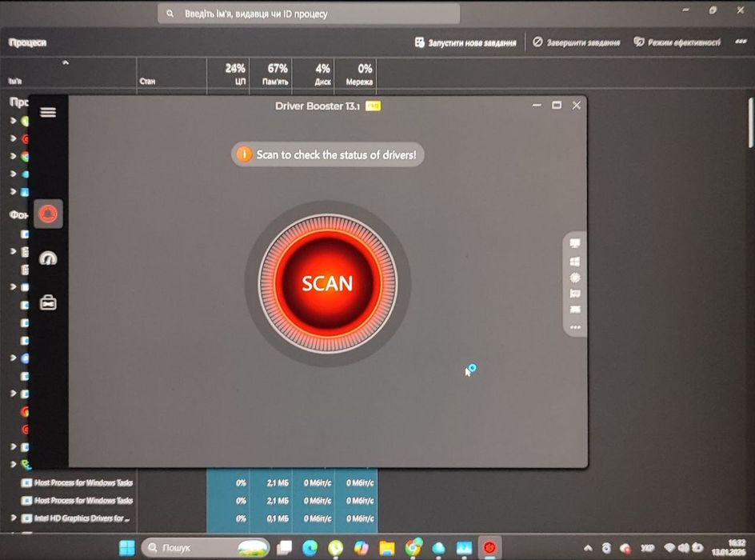Click the fifth icon above the dots in right panel
This screenshot has width=755, height=560.
575,309
